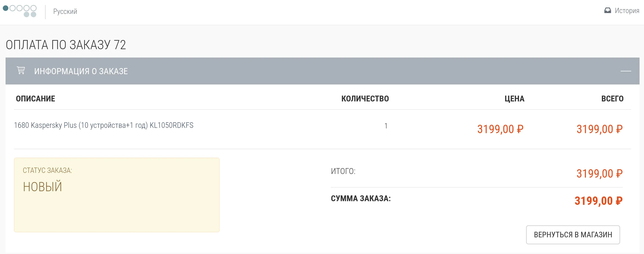Click the ВСЕГО column header
Viewport: 644px width, 254px height.
[612, 99]
